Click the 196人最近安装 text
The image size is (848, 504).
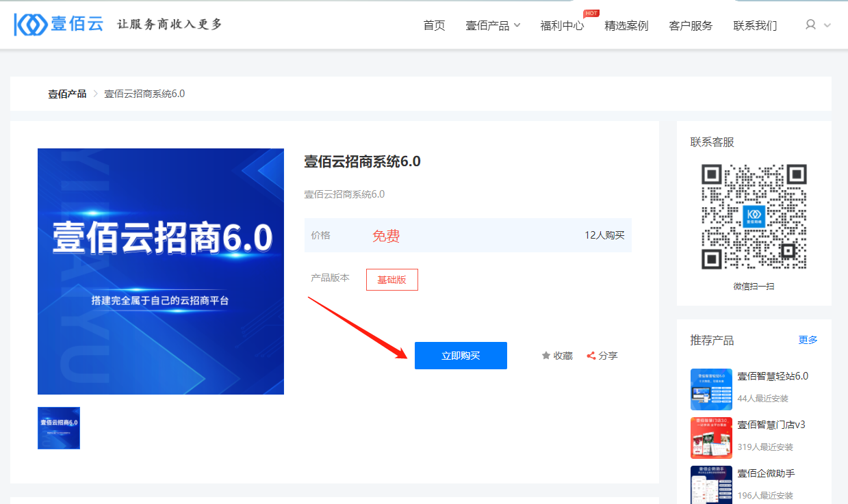tap(765, 496)
